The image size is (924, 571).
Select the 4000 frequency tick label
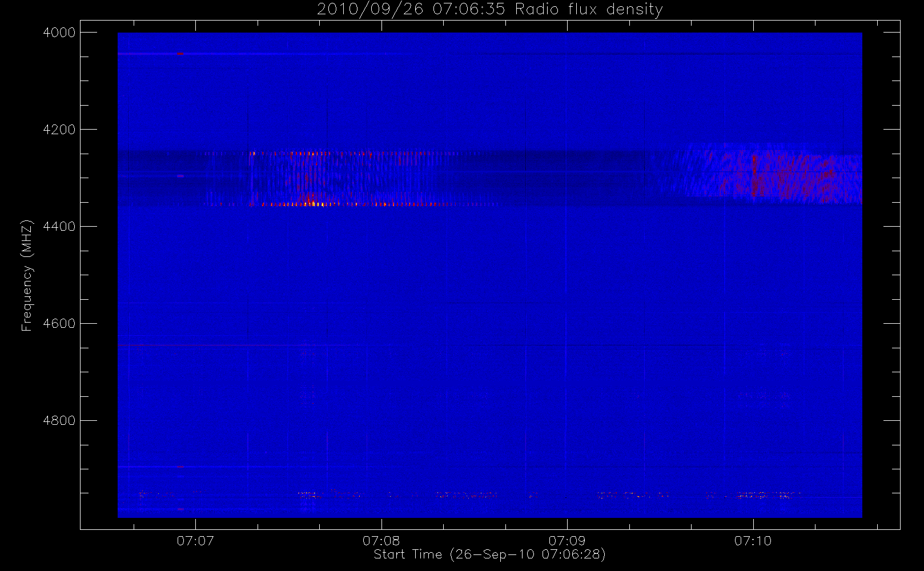coord(59,33)
